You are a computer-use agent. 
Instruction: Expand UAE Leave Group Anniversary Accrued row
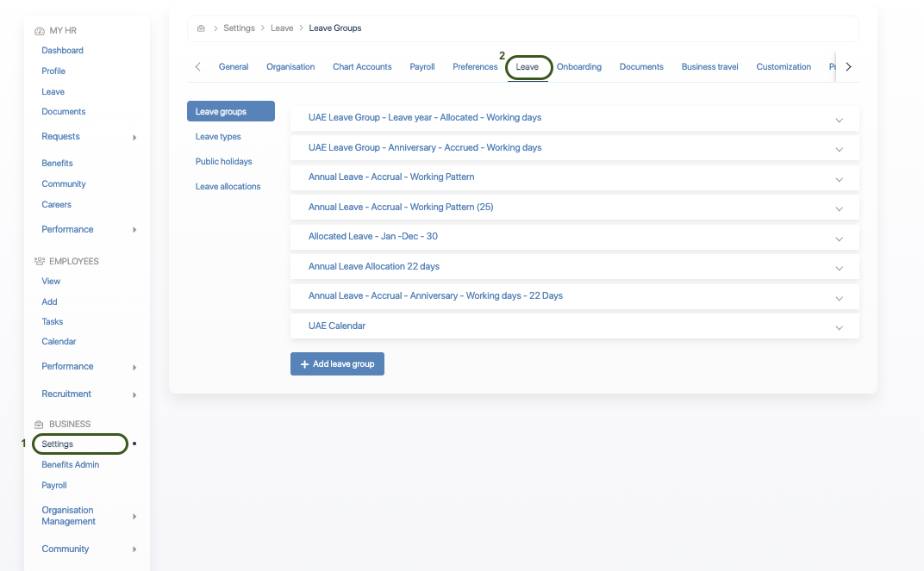tap(839, 149)
